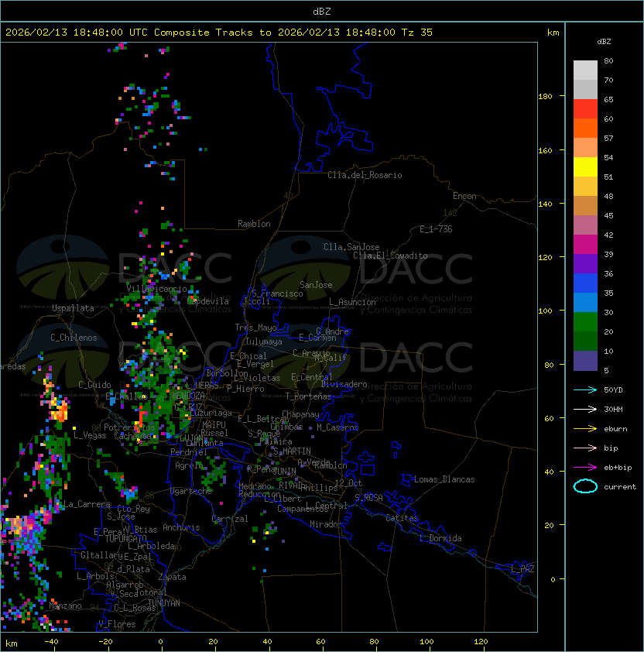Click the eb+bip magenta arrow legend icon

585,468
